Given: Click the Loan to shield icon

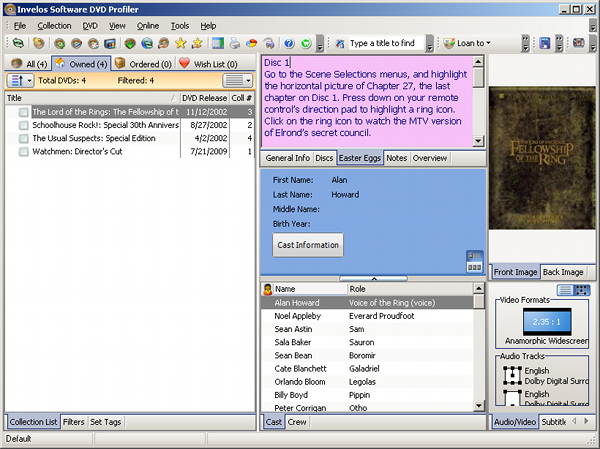Looking at the screenshot, I should [449, 43].
